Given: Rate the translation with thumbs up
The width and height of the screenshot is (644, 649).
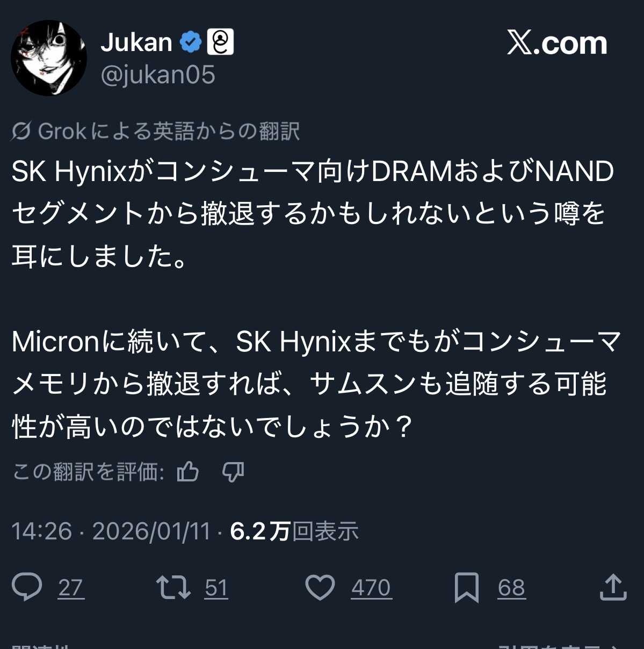Looking at the screenshot, I should [x=188, y=472].
